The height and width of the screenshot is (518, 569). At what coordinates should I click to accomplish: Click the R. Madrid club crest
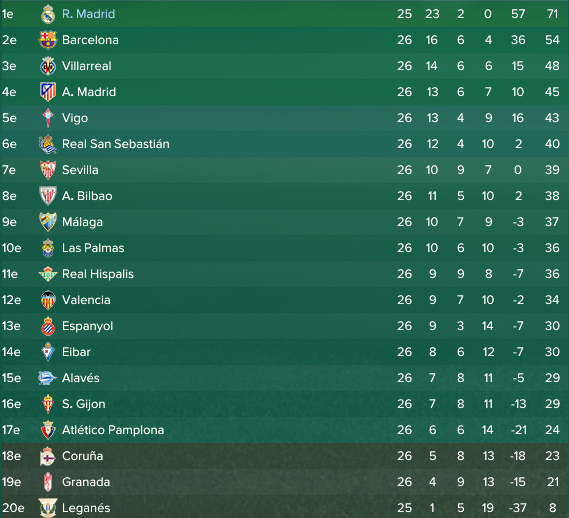pos(48,14)
